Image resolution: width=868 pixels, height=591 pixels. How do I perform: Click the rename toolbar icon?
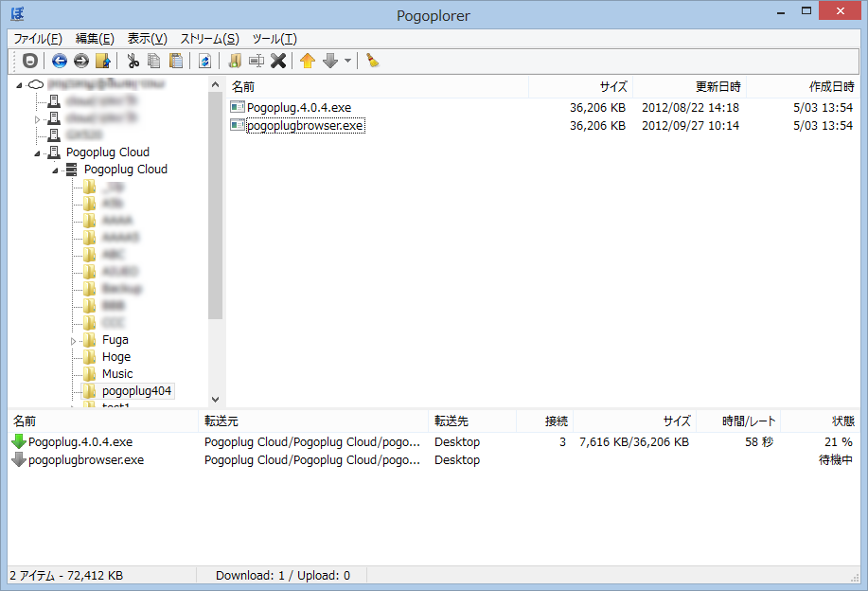pos(257,61)
